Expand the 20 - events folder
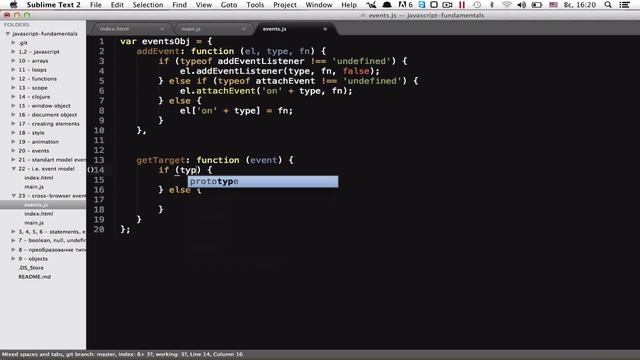The height and width of the screenshot is (360, 640). click(13, 151)
